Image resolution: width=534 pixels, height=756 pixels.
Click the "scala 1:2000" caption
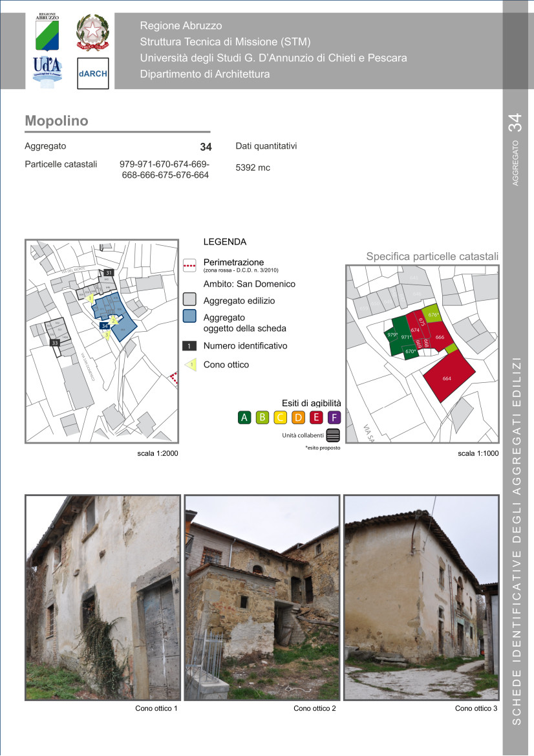[x=158, y=453]
